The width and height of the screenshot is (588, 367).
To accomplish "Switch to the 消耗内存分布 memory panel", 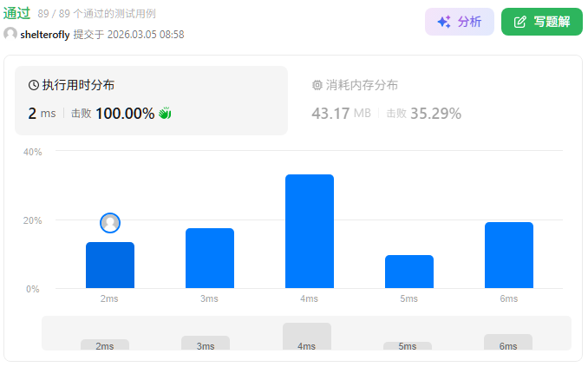I will pos(361,85).
